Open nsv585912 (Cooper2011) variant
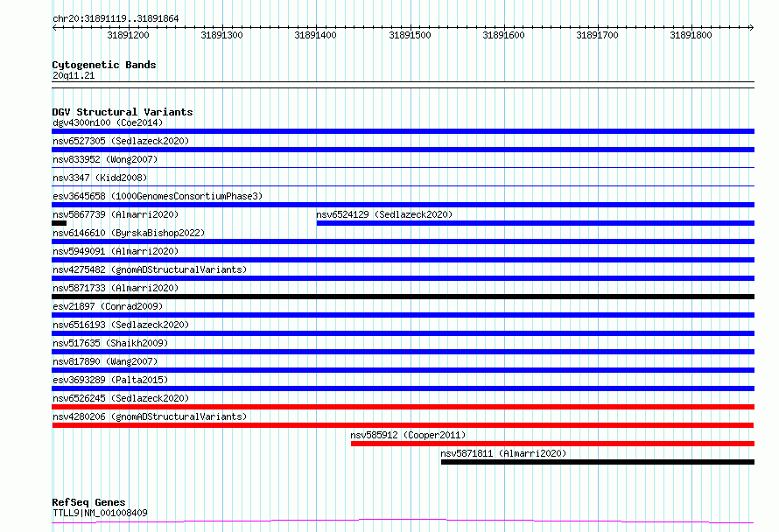 (x=408, y=435)
